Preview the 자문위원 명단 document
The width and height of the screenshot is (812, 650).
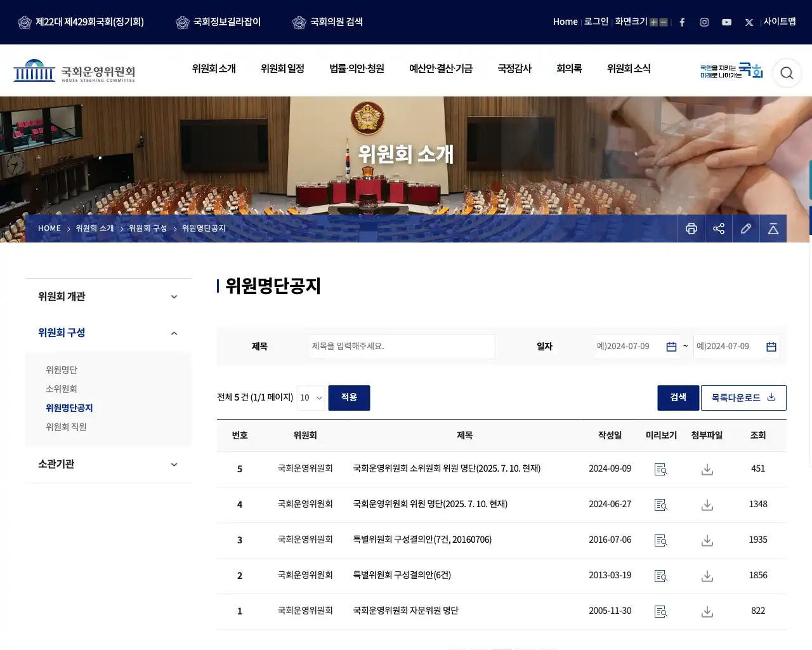[661, 611]
